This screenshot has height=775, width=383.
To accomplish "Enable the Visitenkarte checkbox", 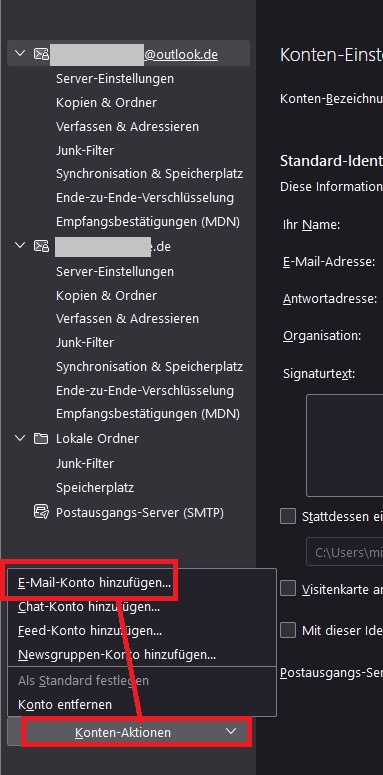I will click(x=288, y=588).
